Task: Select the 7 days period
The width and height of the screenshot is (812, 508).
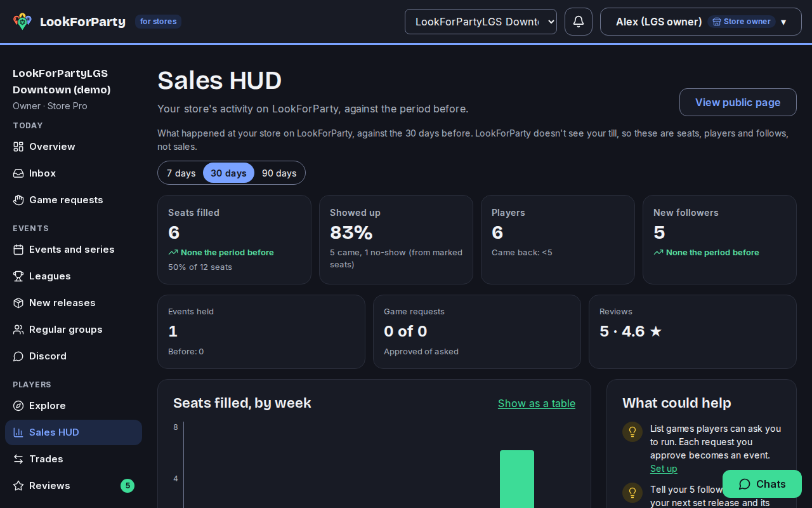Action: 181,173
